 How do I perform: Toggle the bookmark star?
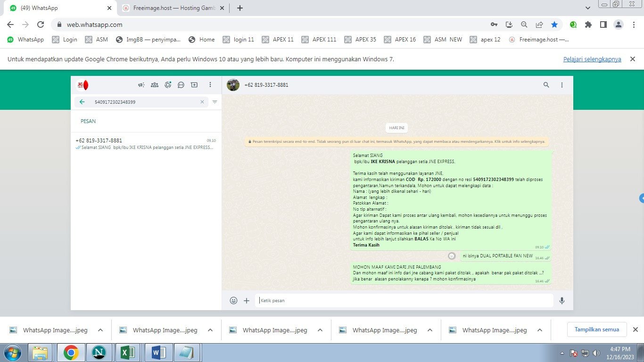(x=554, y=25)
